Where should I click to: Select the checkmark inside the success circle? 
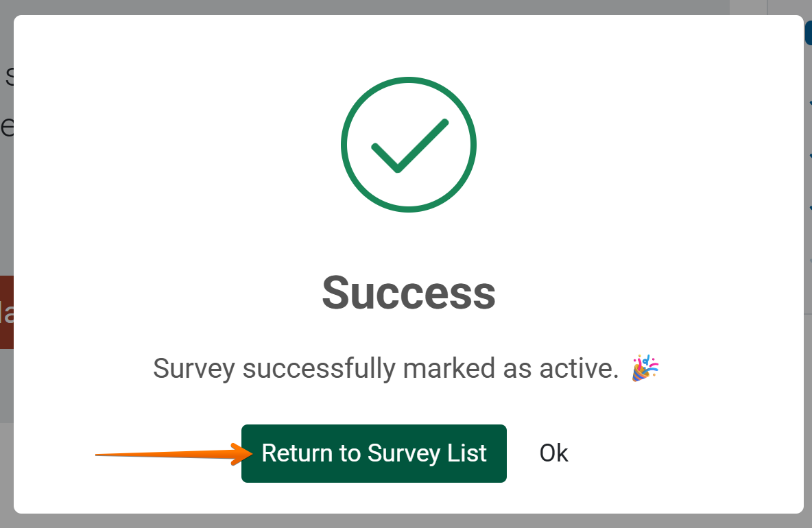pyautogui.click(x=409, y=147)
